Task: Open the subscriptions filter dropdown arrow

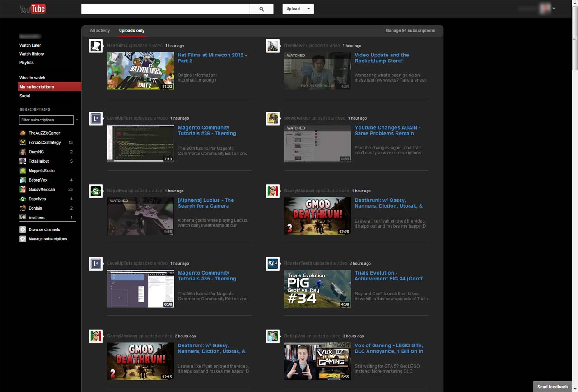Action: pyautogui.click(x=77, y=120)
